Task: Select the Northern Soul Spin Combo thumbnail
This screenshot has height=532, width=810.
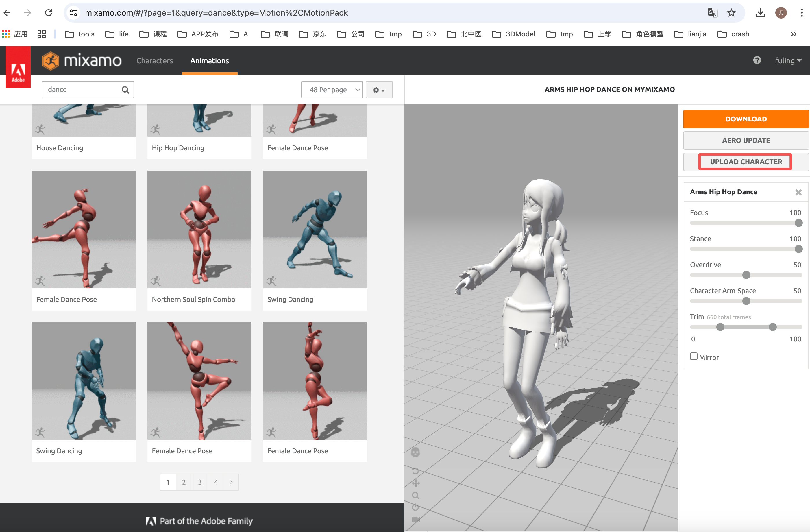Action: pos(199,229)
